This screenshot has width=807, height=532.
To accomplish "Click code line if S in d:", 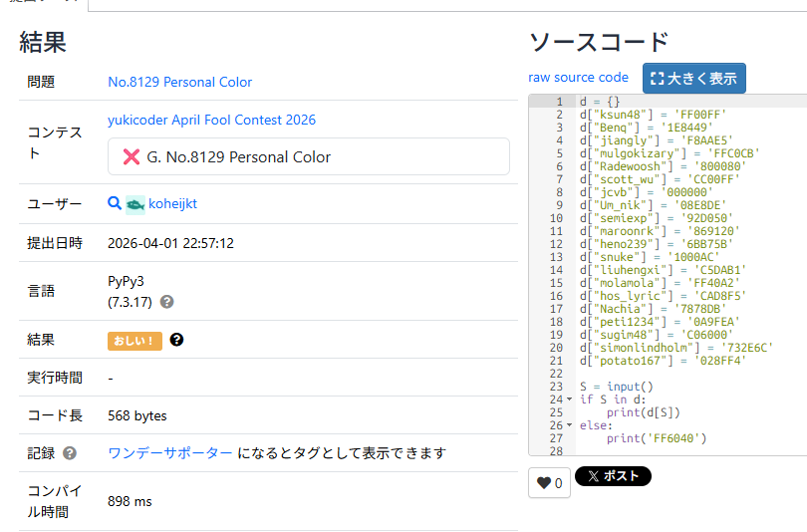I will tap(613, 399).
